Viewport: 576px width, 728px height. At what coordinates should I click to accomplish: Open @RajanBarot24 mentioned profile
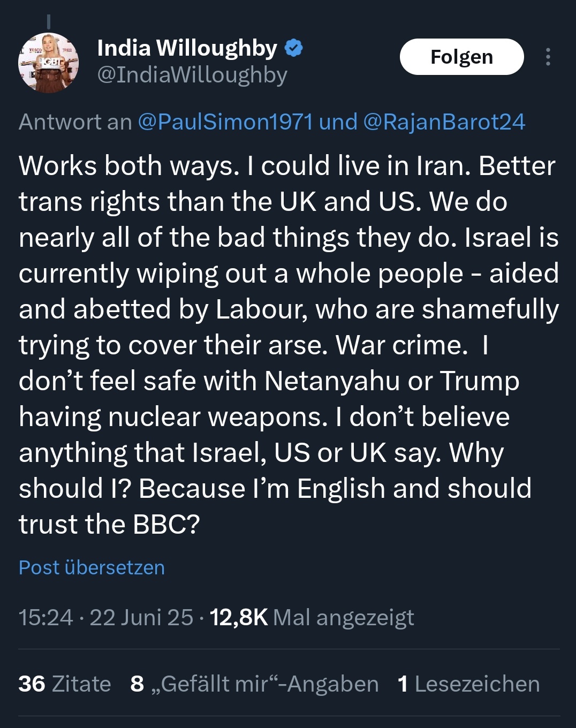(x=444, y=122)
